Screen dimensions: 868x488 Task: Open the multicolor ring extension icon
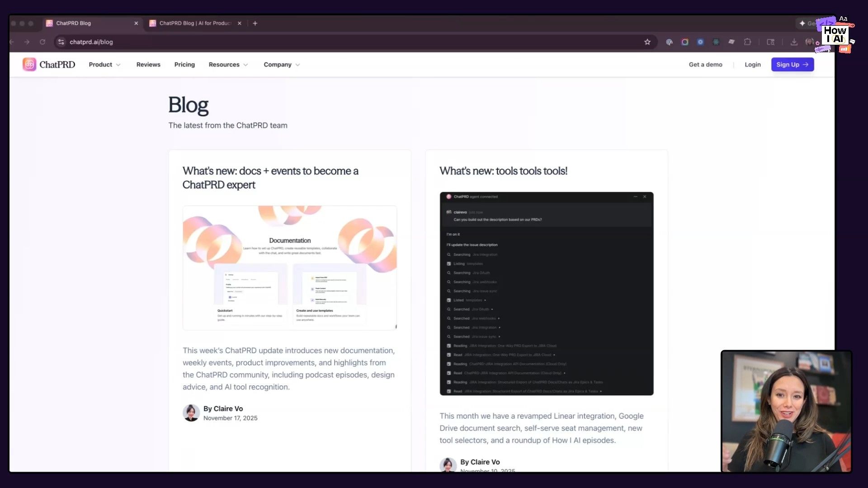pyautogui.click(x=685, y=42)
